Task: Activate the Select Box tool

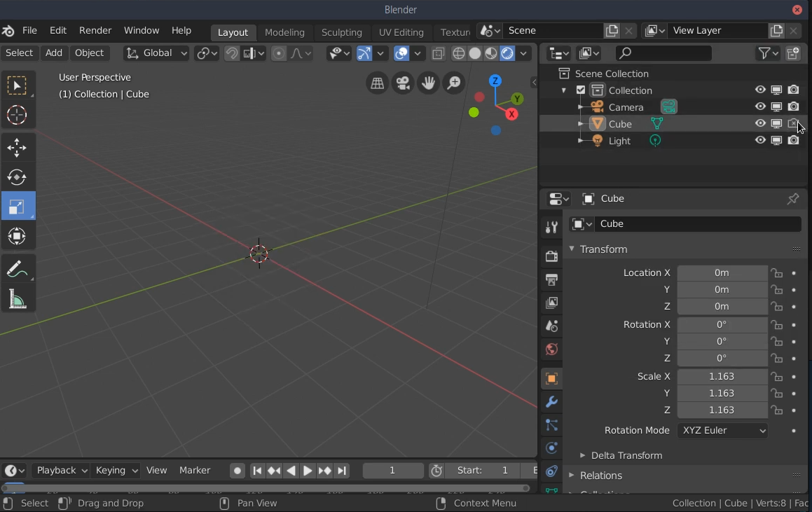Action: tap(17, 86)
